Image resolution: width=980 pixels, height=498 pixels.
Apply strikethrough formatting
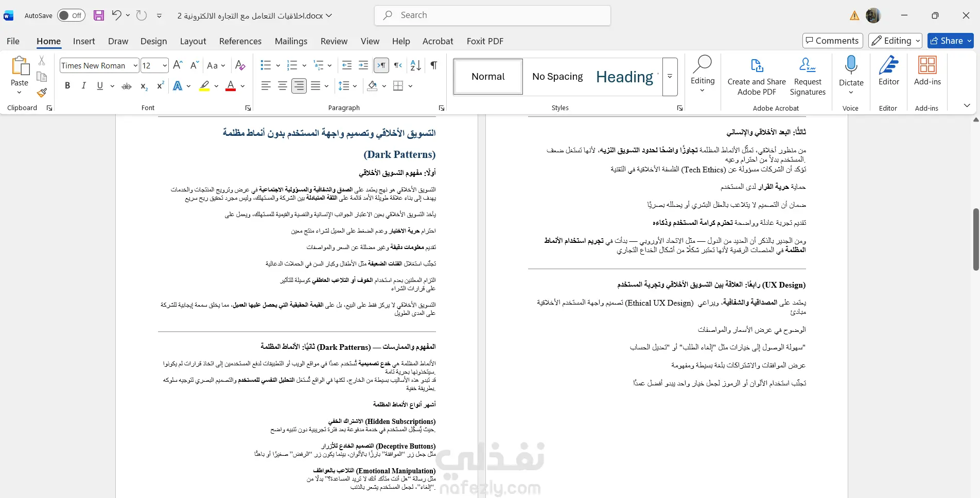127,86
